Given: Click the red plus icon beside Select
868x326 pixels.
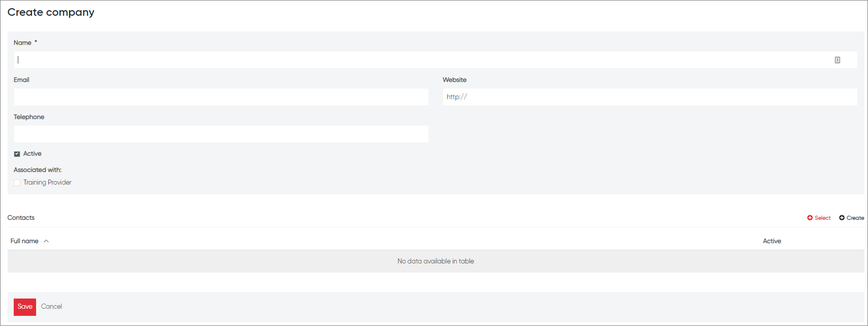Looking at the screenshot, I should (x=810, y=218).
